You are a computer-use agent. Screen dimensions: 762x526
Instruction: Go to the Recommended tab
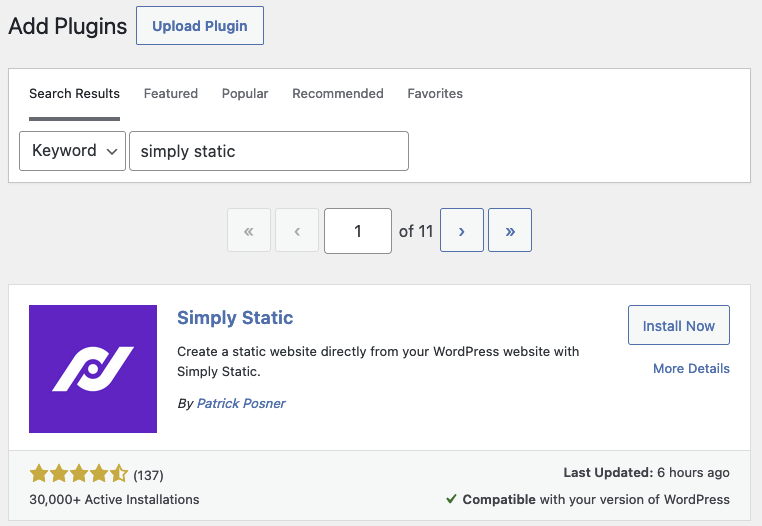pyautogui.click(x=338, y=94)
